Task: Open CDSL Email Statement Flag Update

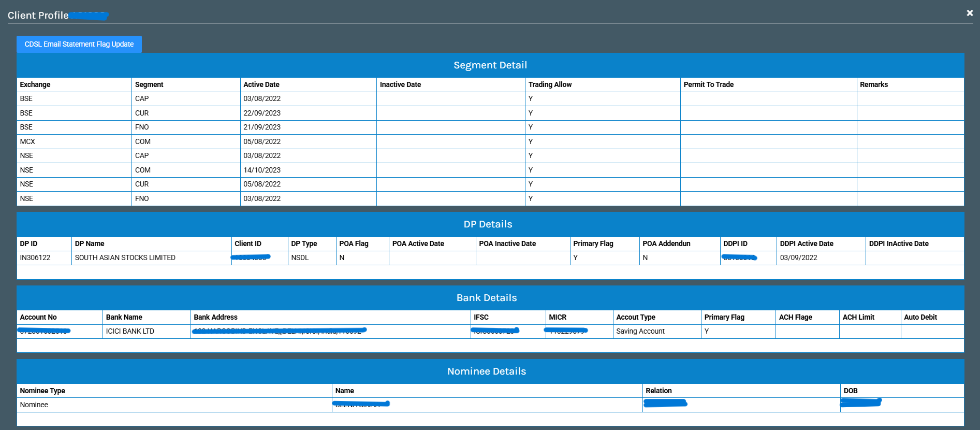Action: coord(79,44)
